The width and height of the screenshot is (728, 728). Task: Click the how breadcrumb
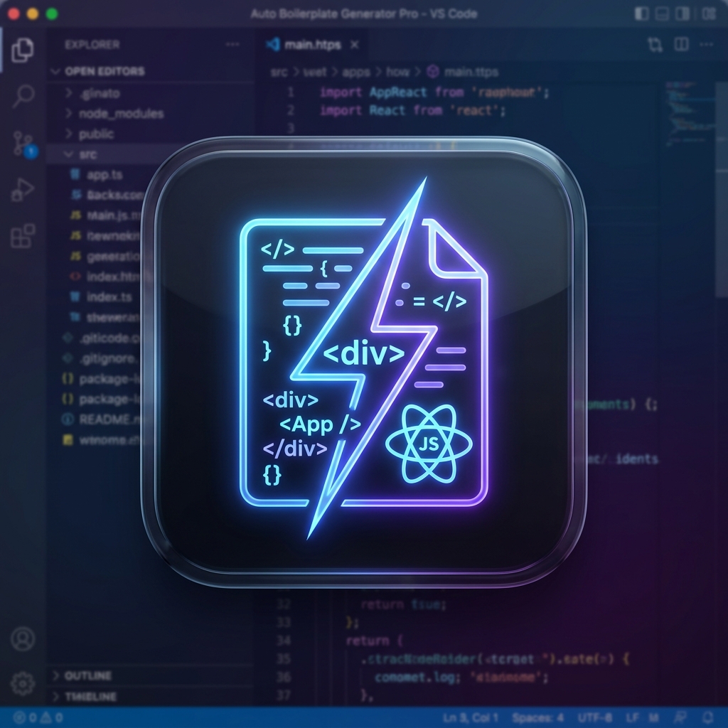point(398,72)
